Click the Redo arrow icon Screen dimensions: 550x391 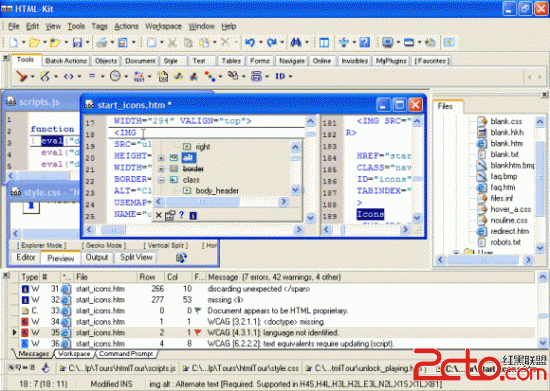[x=271, y=43]
